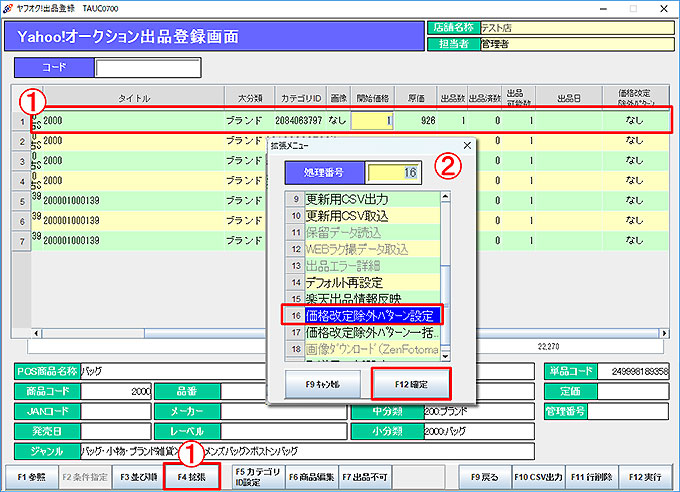Click menu list scroll up arrow
Screen dimensions: 680x492
click(x=445, y=197)
